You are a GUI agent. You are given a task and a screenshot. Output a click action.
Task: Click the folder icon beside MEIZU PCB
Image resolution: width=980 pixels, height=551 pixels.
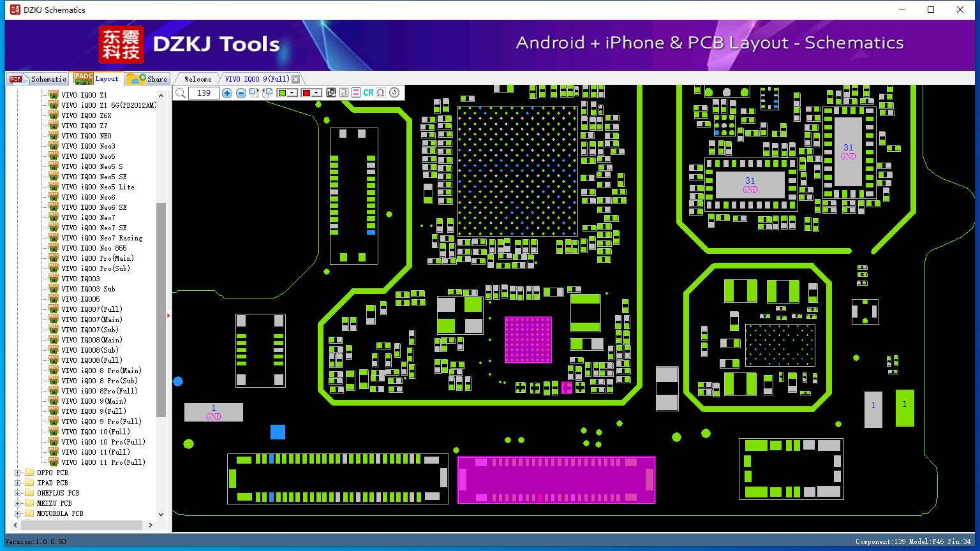[29, 503]
